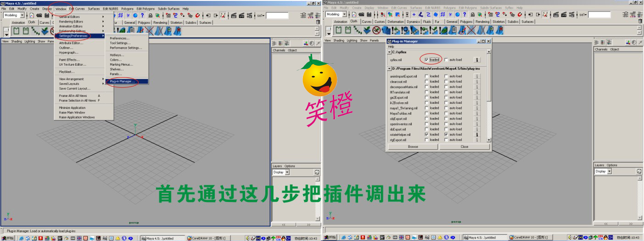Click the layer options icon in left Layers panel

[x=317, y=172]
